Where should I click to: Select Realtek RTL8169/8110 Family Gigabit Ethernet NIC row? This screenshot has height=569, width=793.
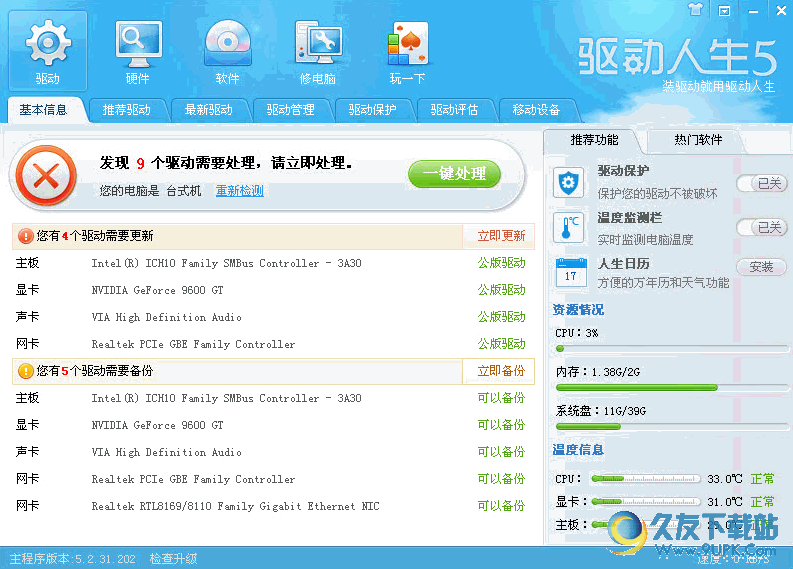(273, 506)
